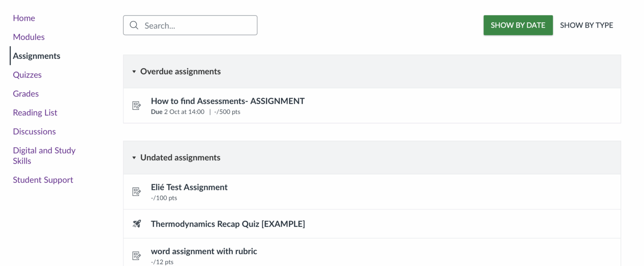This screenshot has width=644, height=266.
Task: Open the Discussions page
Action: tap(34, 131)
